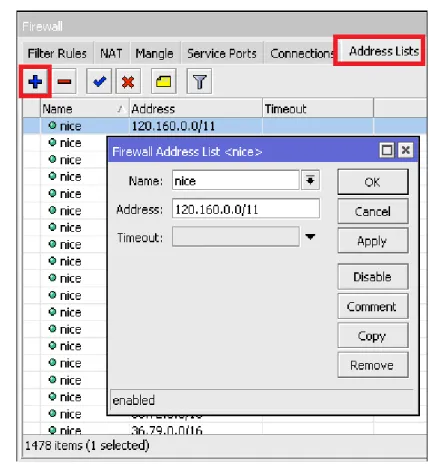This screenshot has width=429, height=465.
Task: Close the Firewall Address List dialog
Action: click(405, 150)
